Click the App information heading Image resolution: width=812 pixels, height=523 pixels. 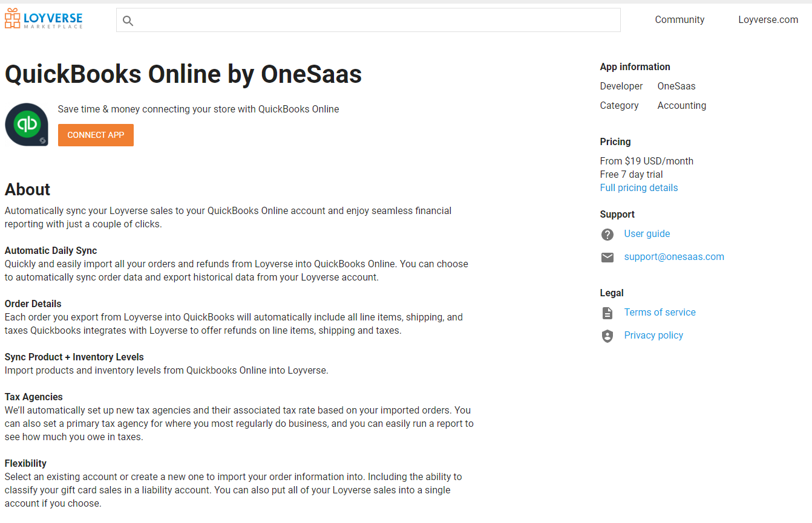point(635,67)
